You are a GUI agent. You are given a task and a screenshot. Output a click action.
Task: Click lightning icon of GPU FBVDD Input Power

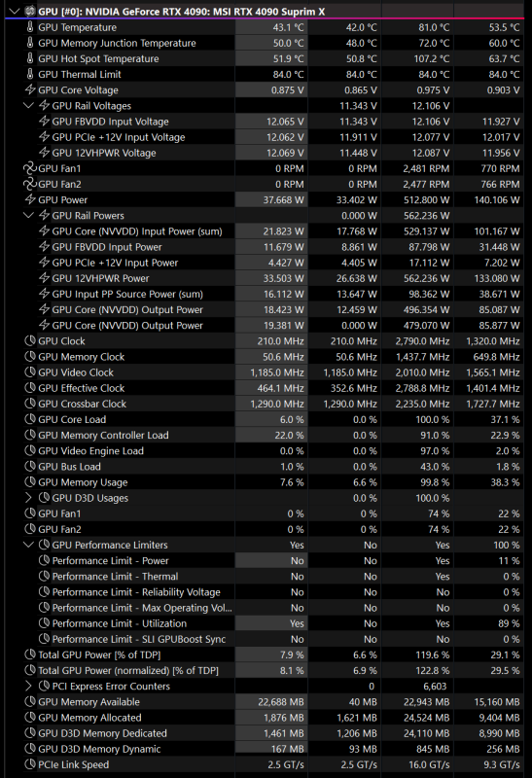pos(44,247)
